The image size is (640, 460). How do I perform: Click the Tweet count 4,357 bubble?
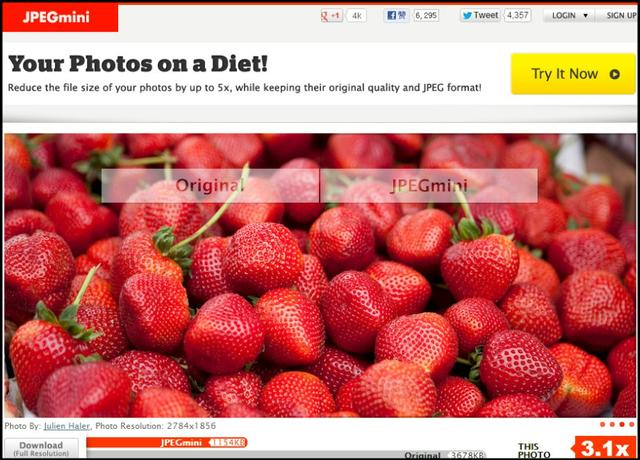(518, 16)
